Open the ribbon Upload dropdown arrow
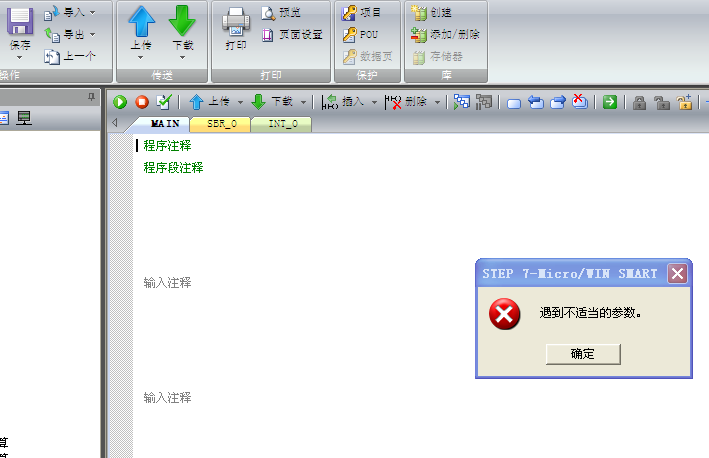Screen dimensions: 709x458 (140, 57)
